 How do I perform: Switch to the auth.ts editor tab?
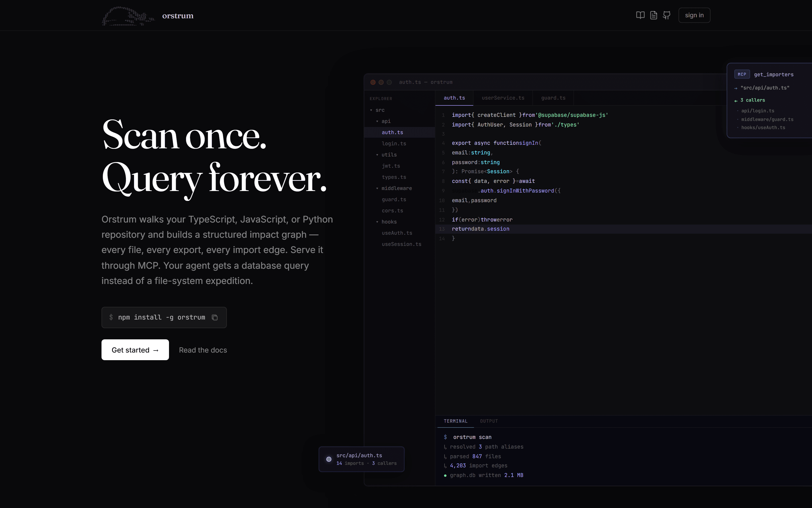(x=454, y=98)
